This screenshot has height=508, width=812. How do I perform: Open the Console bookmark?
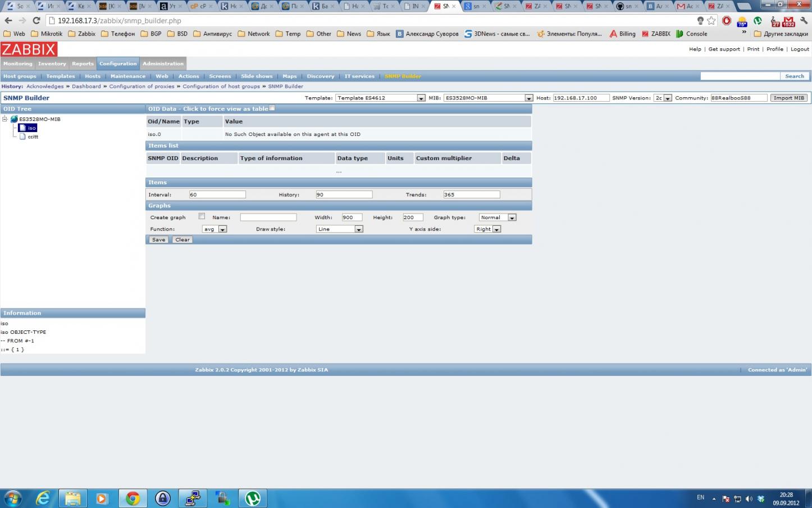pos(692,34)
